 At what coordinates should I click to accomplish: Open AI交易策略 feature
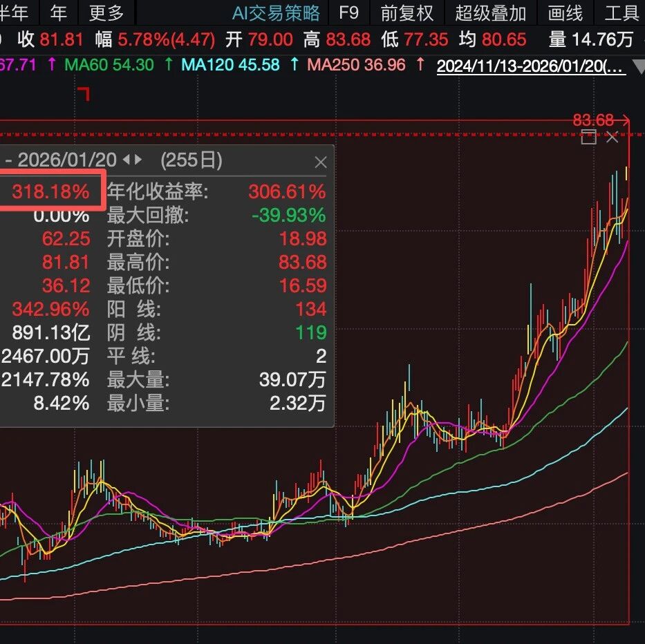(x=276, y=12)
